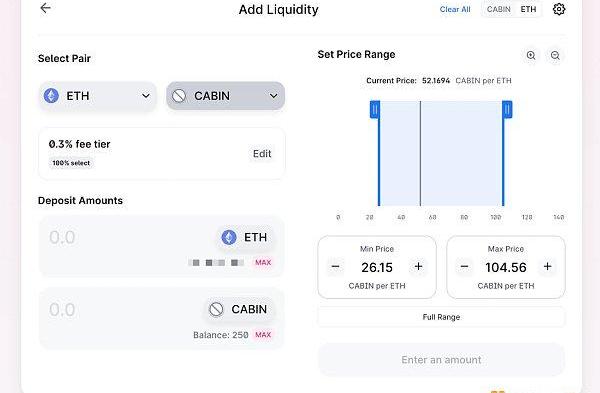
Task: Select Full Range button
Action: pyautogui.click(x=441, y=317)
